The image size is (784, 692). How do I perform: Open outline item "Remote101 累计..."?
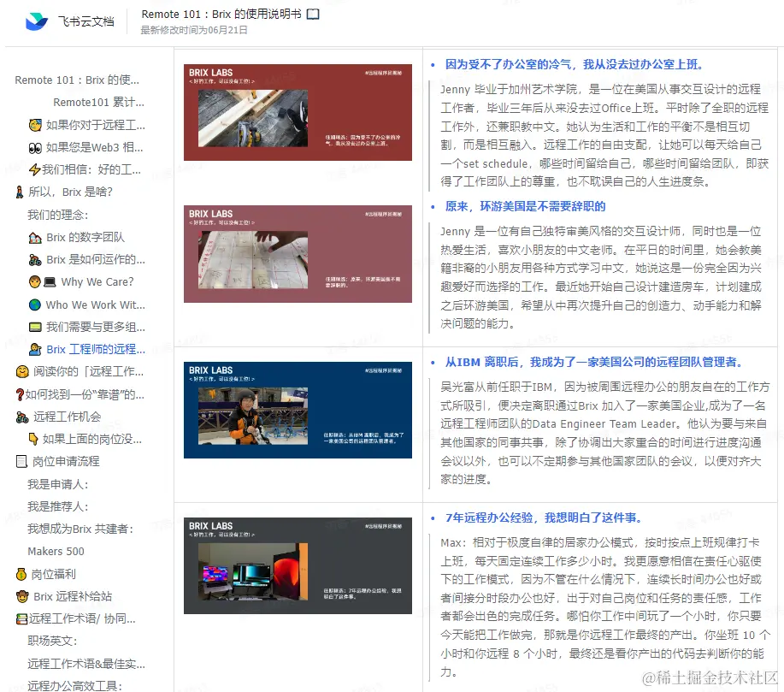coord(98,103)
